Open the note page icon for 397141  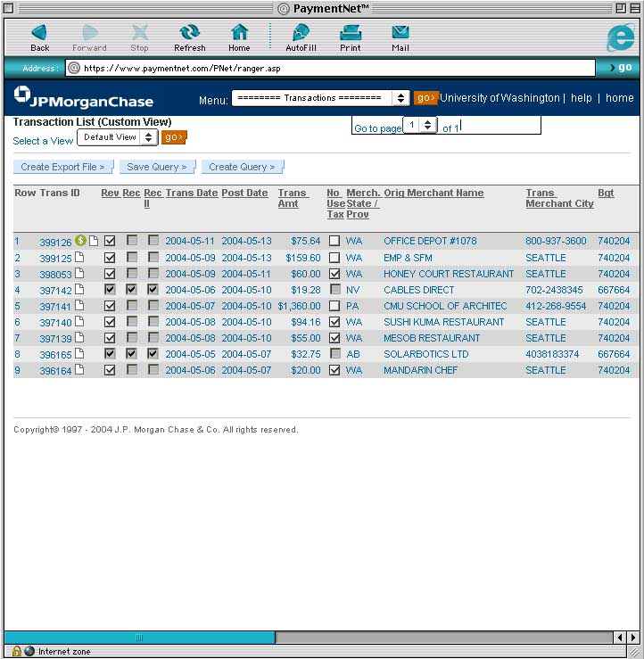[x=79, y=305]
